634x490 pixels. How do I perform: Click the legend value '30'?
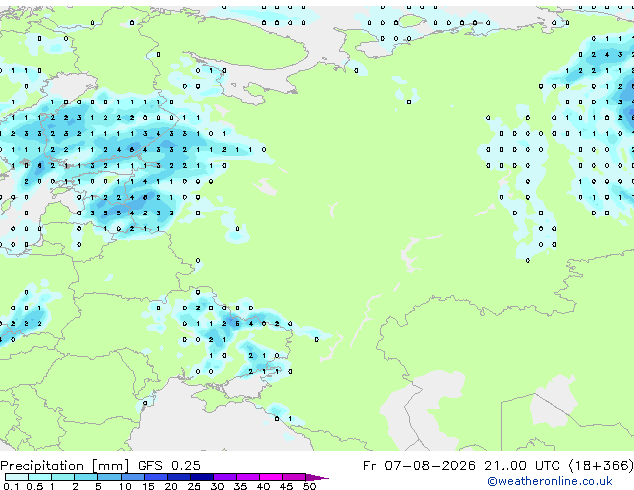217,486
